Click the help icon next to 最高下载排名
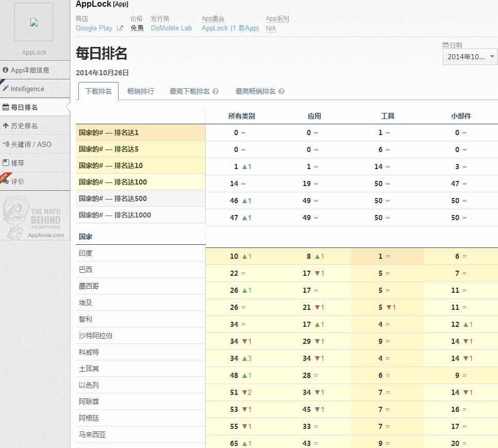The width and height of the screenshot is (498, 448). [x=215, y=91]
